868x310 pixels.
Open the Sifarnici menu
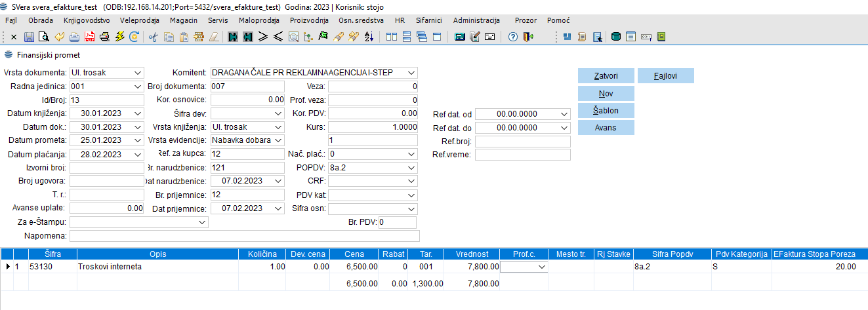[429, 20]
